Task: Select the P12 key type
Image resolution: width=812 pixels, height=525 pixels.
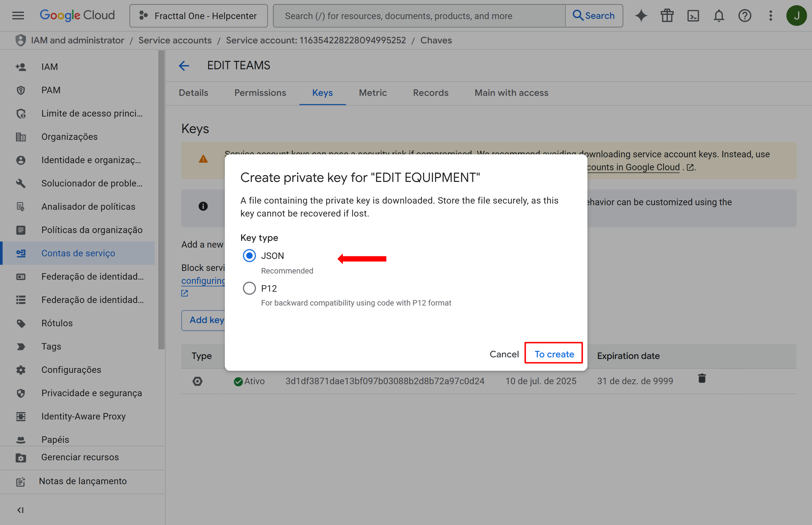Action: coord(249,288)
